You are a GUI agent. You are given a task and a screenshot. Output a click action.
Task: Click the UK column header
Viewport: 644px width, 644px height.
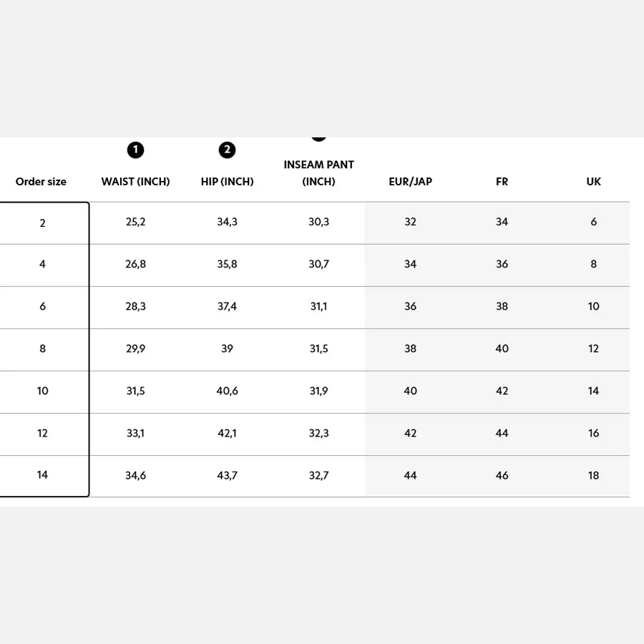[x=593, y=182]
